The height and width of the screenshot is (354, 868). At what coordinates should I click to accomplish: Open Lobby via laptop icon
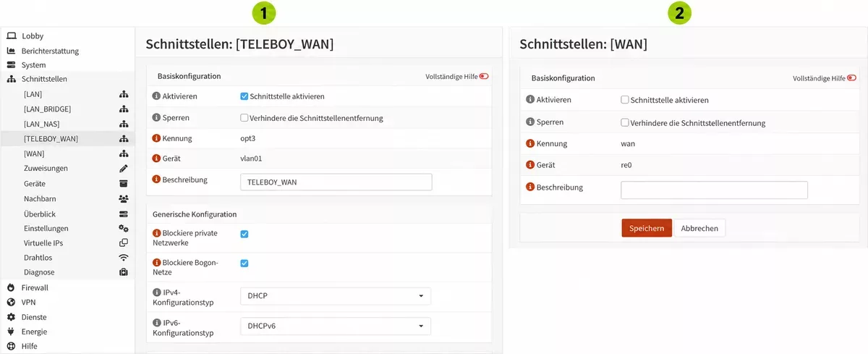[x=12, y=35]
